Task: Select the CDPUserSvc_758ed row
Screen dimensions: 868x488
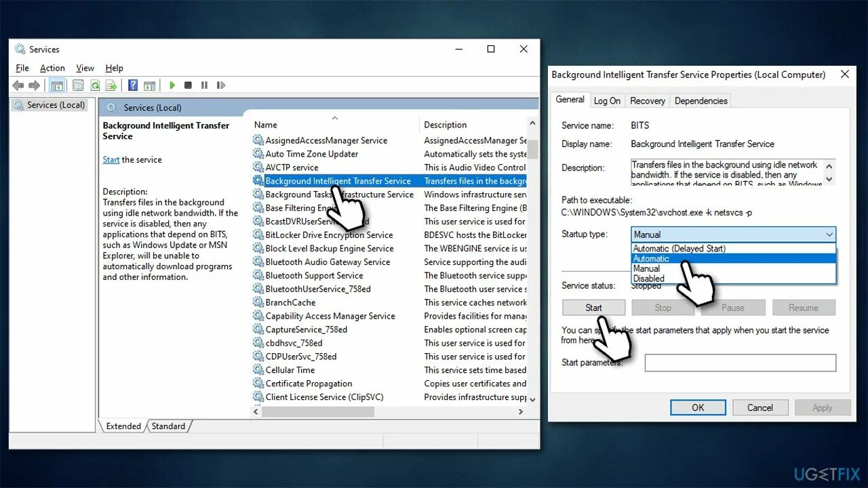Action: 389,357
